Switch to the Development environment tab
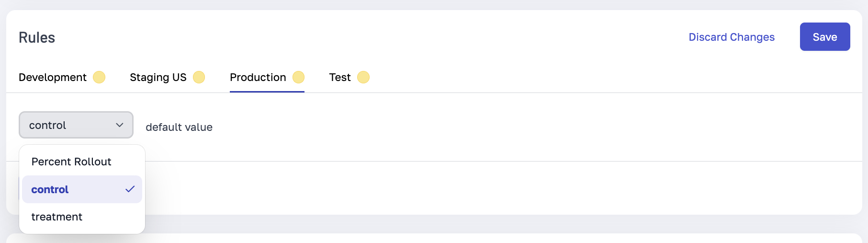The image size is (868, 243). [53, 78]
